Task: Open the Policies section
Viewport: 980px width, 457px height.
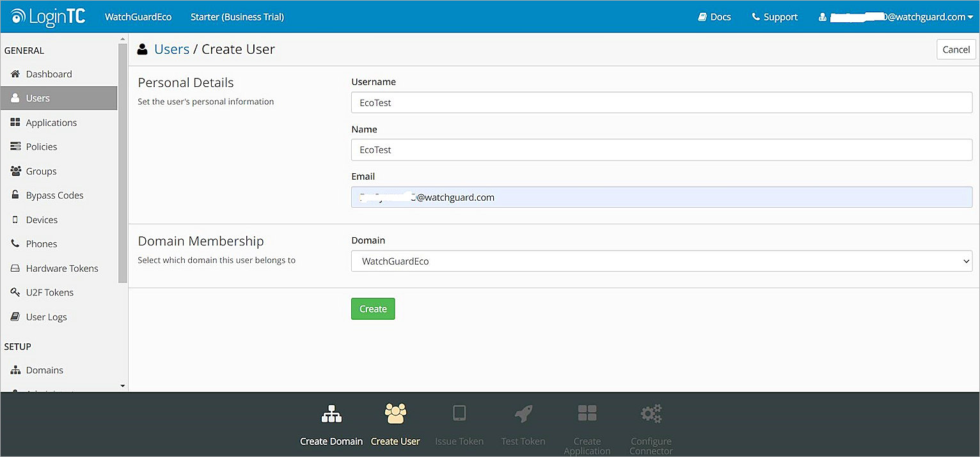Action: pos(41,146)
